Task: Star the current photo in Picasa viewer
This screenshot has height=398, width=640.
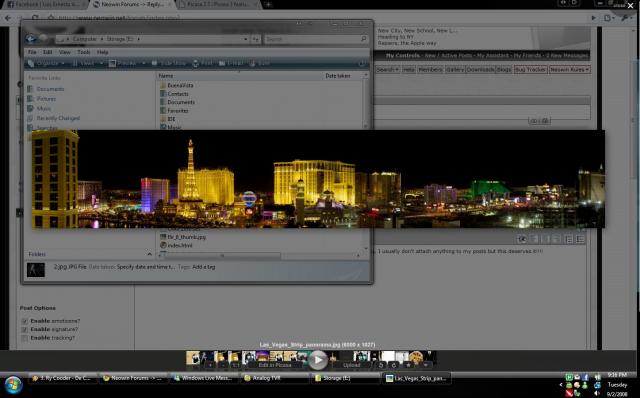Action: click(408, 365)
